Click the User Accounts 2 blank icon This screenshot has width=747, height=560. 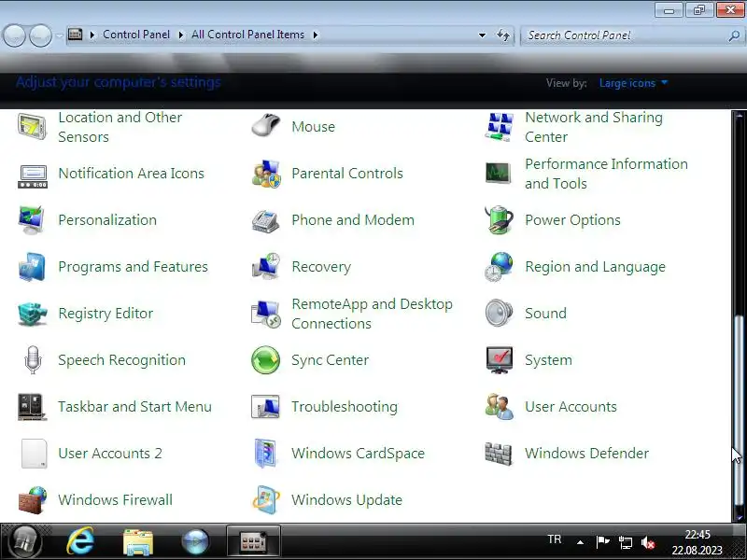[x=34, y=454]
